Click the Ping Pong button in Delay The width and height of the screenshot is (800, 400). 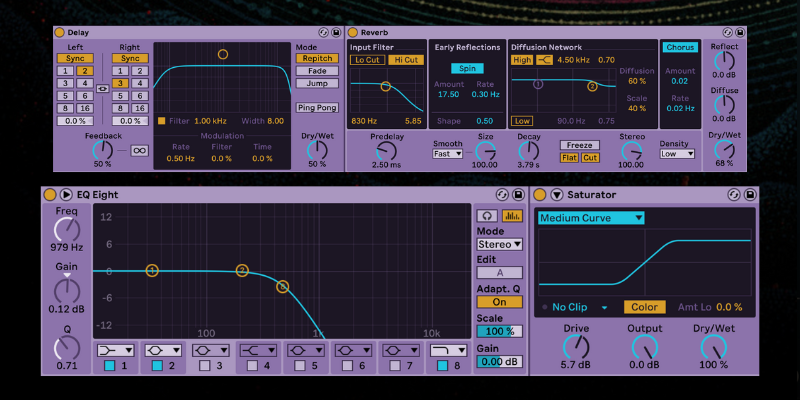tap(315, 107)
